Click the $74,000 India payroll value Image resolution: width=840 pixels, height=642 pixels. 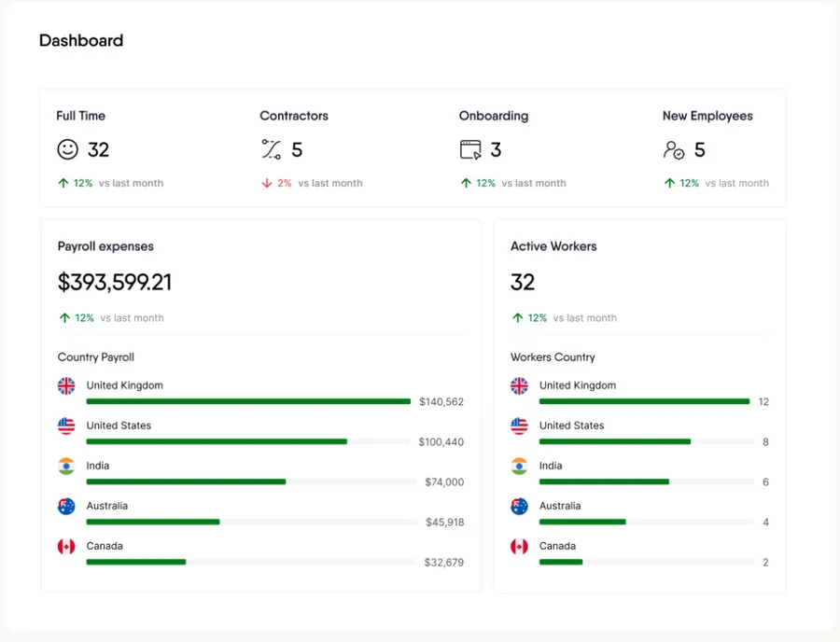pyautogui.click(x=444, y=481)
